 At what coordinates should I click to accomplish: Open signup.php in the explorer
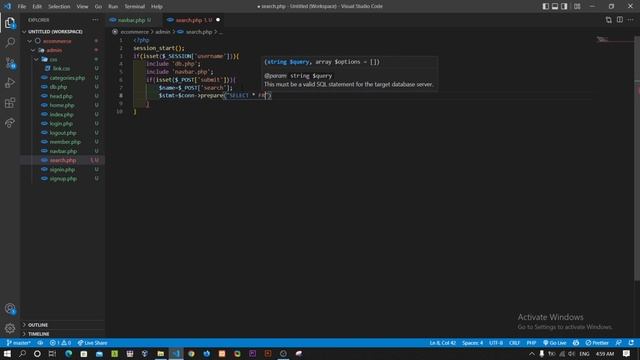point(63,179)
